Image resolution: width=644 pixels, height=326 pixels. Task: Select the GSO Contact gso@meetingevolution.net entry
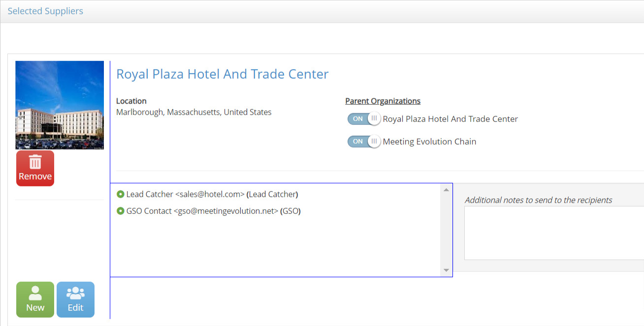pos(213,211)
